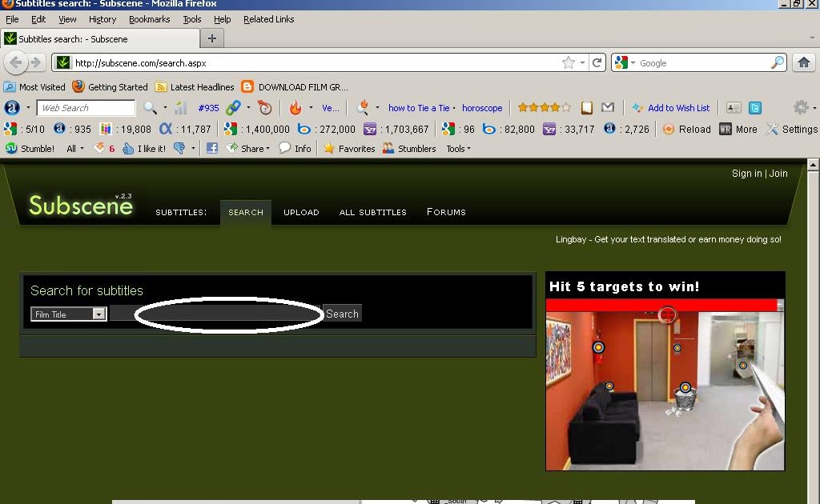
Task: Click the Twitter bird icon
Action: [x=754, y=107]
